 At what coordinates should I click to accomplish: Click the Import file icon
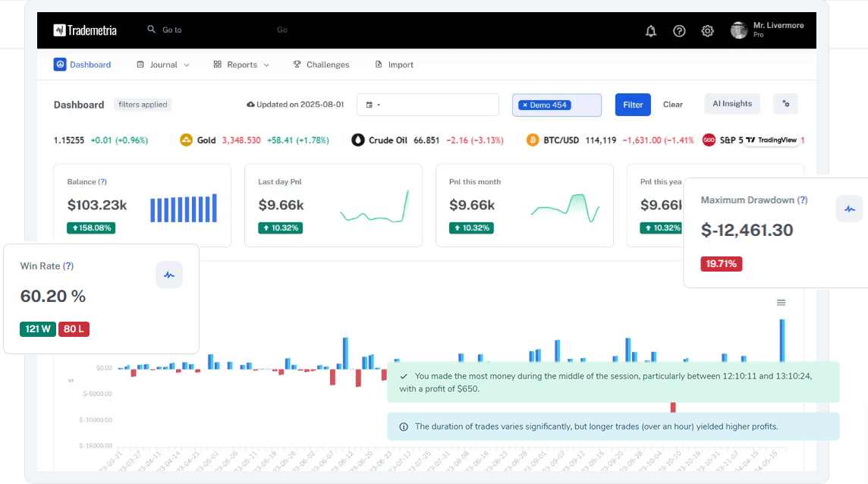tap(379, 64)
